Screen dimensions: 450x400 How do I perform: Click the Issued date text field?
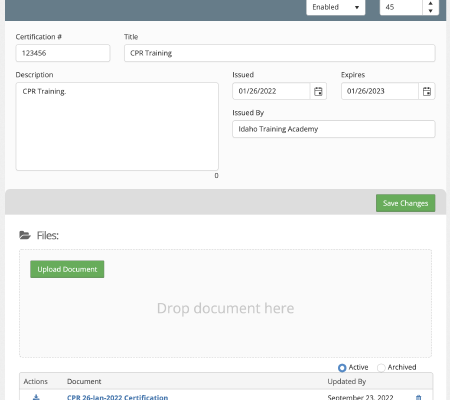[271, 91]
